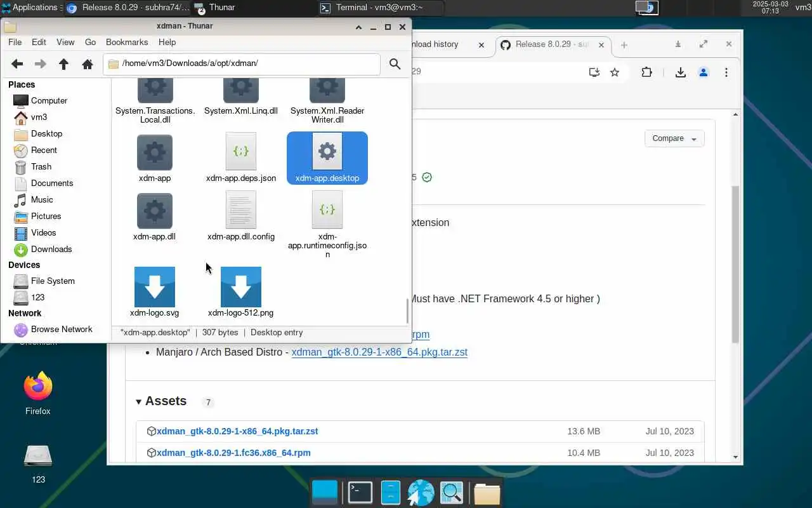Download xdman_gtk pkg.tar.zst asset link
The width and height of the screenshot is (812, 508).
(237, 431)
